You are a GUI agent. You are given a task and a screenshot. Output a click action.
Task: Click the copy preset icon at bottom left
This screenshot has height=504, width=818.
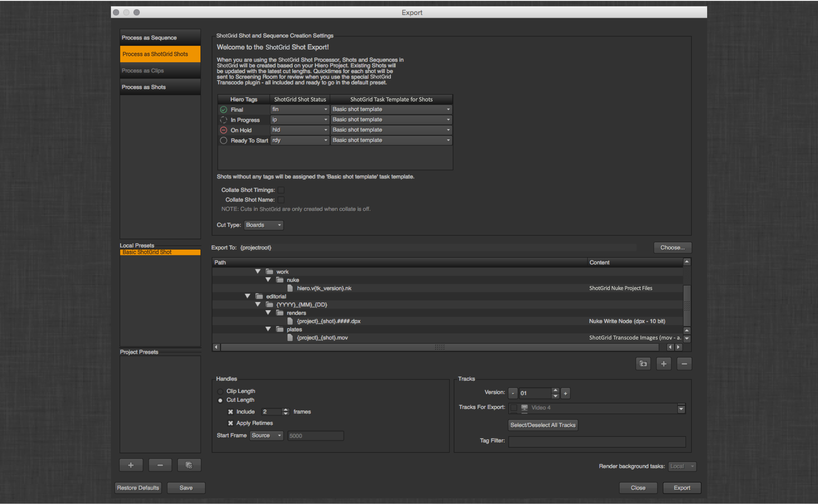189,465
